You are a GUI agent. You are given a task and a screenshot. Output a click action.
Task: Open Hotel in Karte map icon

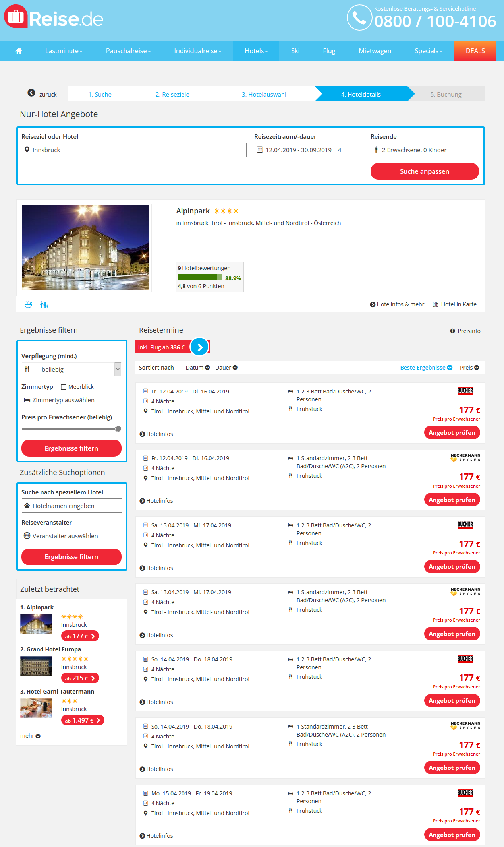tap(436, 304)
